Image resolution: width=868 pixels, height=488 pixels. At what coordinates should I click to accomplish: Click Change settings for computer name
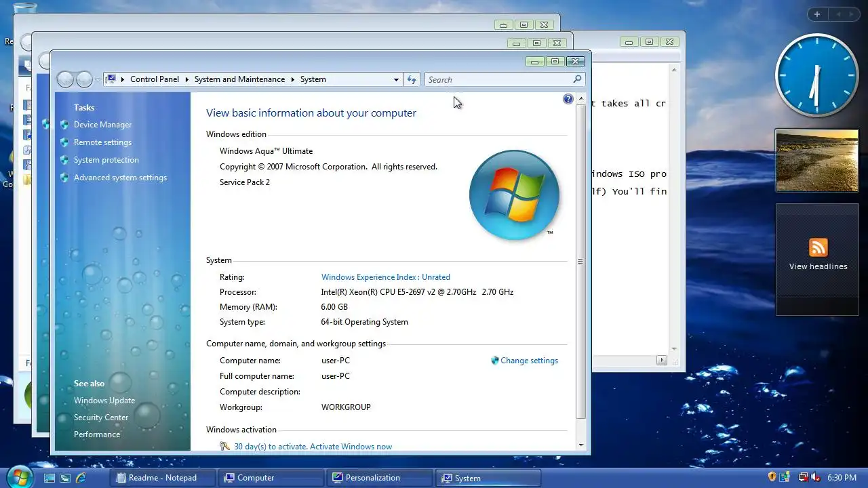pos(529,361)
